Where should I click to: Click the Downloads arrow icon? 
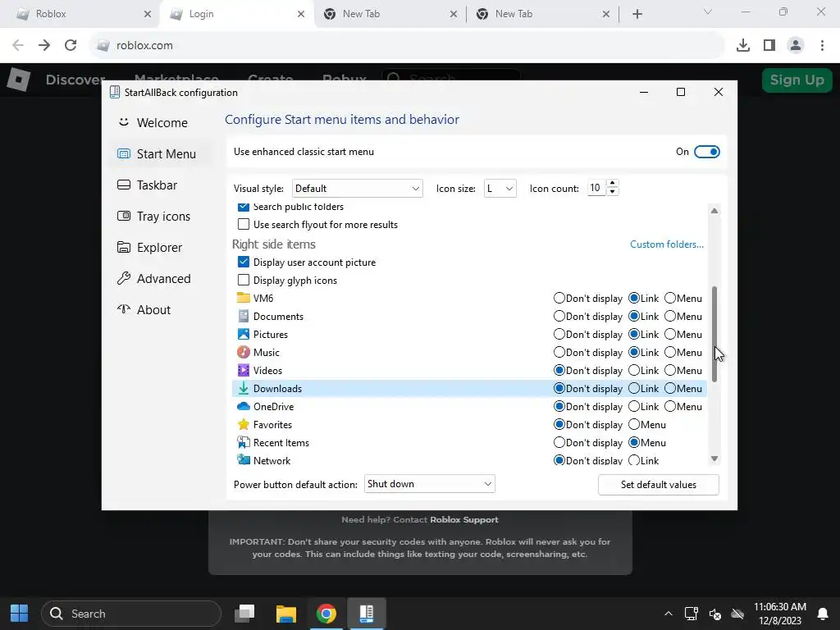click(243, 388)
